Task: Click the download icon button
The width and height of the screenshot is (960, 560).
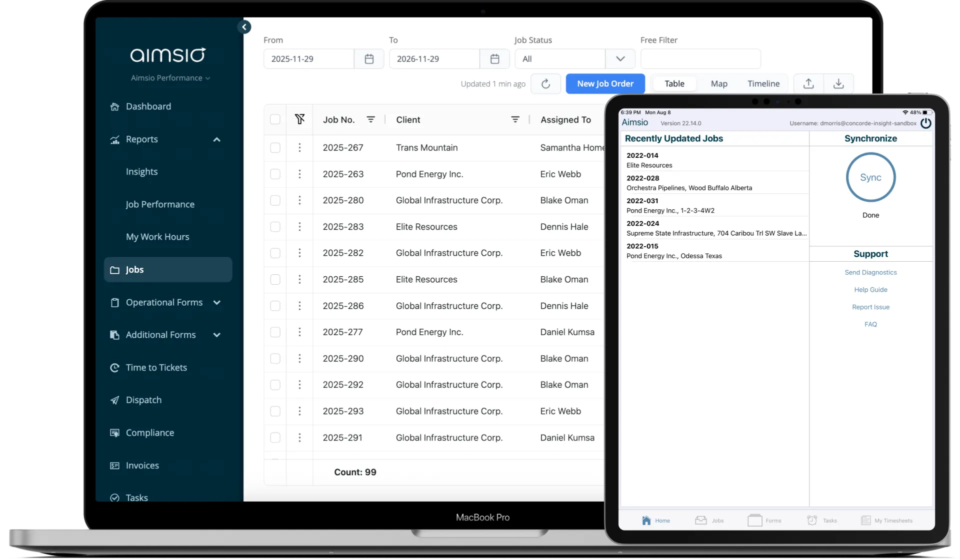Action: (x=838, y=84)
